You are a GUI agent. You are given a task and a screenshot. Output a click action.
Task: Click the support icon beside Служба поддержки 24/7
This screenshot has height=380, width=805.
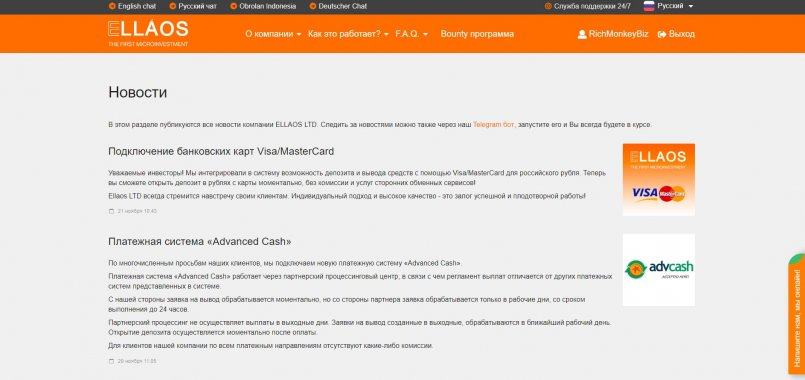[x=548, y=7]
